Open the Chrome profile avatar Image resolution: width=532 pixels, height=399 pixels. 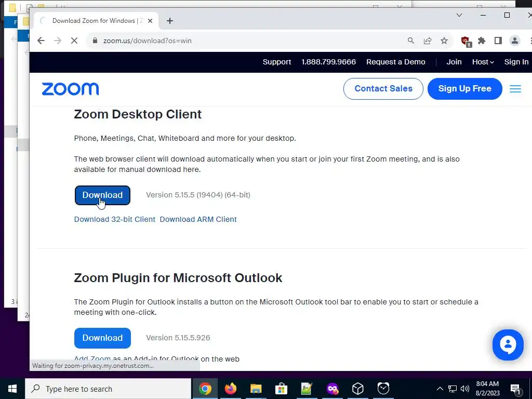click(x=515, y=41)
